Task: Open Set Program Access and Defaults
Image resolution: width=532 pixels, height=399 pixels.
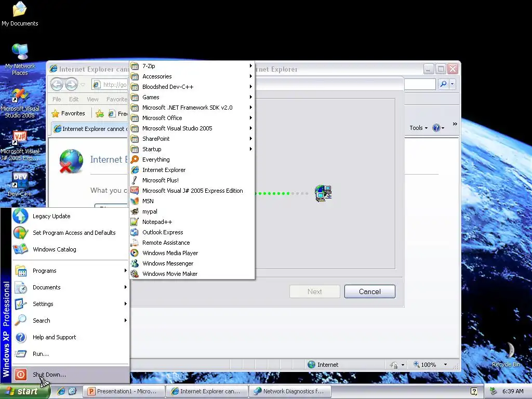Action: (x=70, y=233)
